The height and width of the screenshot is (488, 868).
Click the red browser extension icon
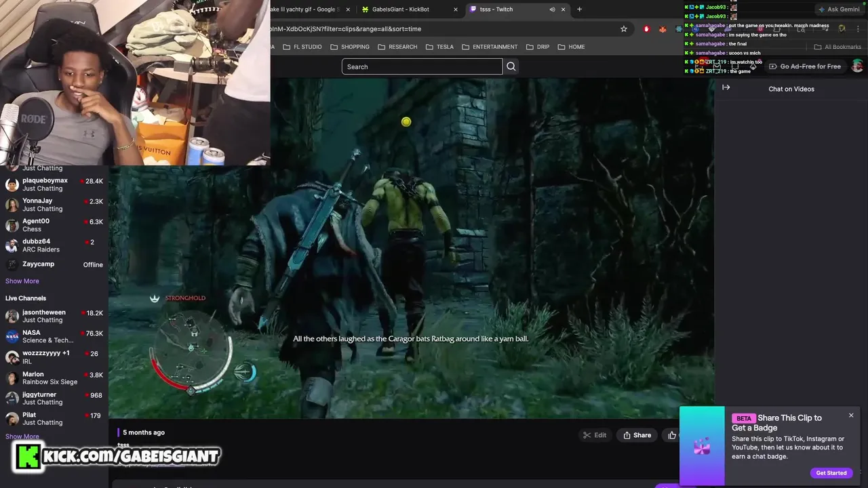[646, 29]
